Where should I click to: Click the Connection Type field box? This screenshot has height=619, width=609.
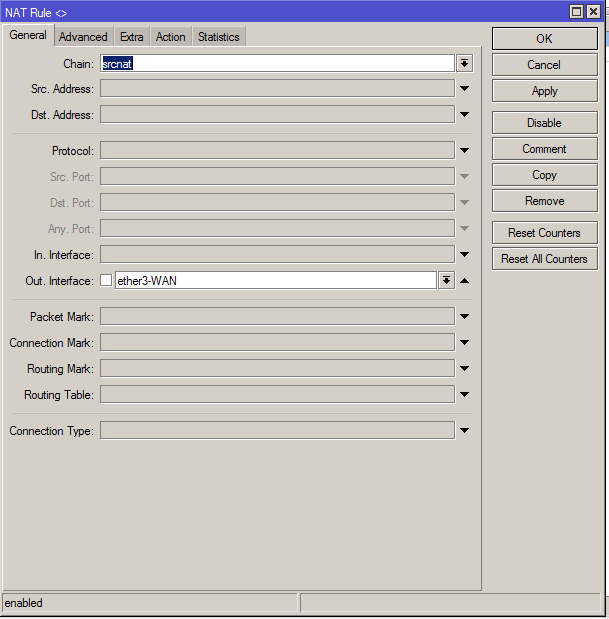[x=277, y=430]
